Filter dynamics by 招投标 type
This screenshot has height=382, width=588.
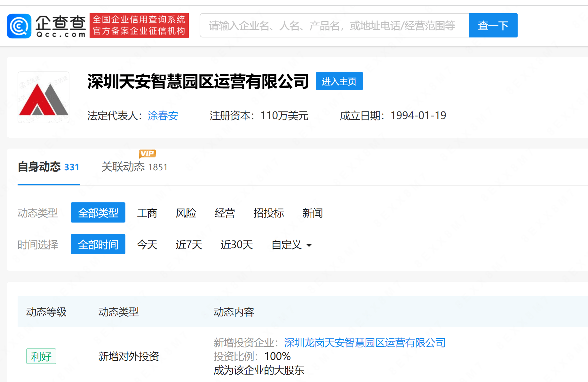click(269, 213)
